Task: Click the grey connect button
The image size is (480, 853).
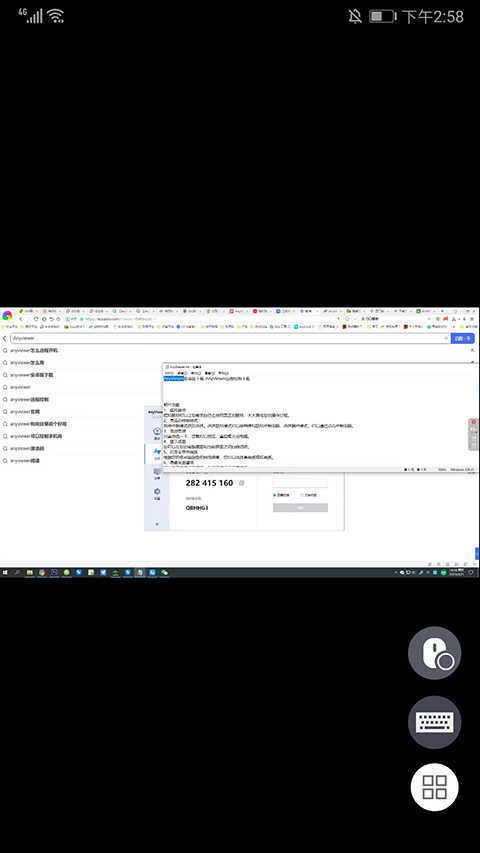Action: click(300, 508)
